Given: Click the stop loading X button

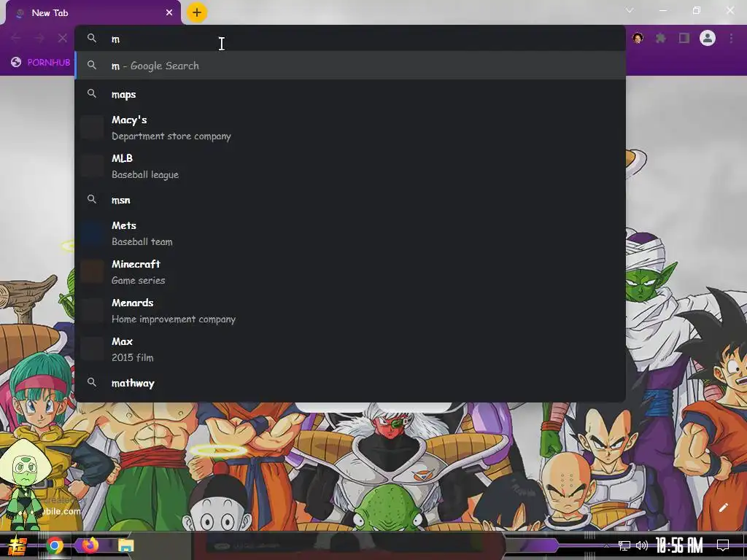Looking at the screenshot, I should click(x=63, y=38).
